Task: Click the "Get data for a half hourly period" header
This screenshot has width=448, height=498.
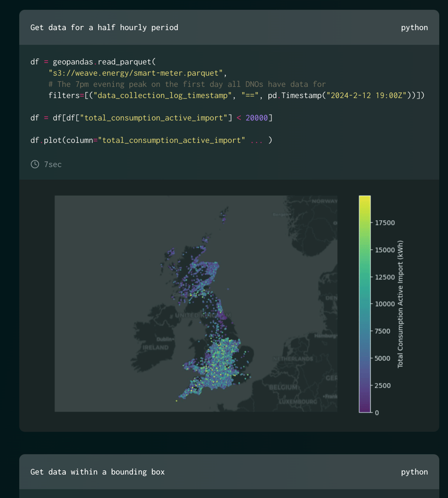Action: click(104, 27)
